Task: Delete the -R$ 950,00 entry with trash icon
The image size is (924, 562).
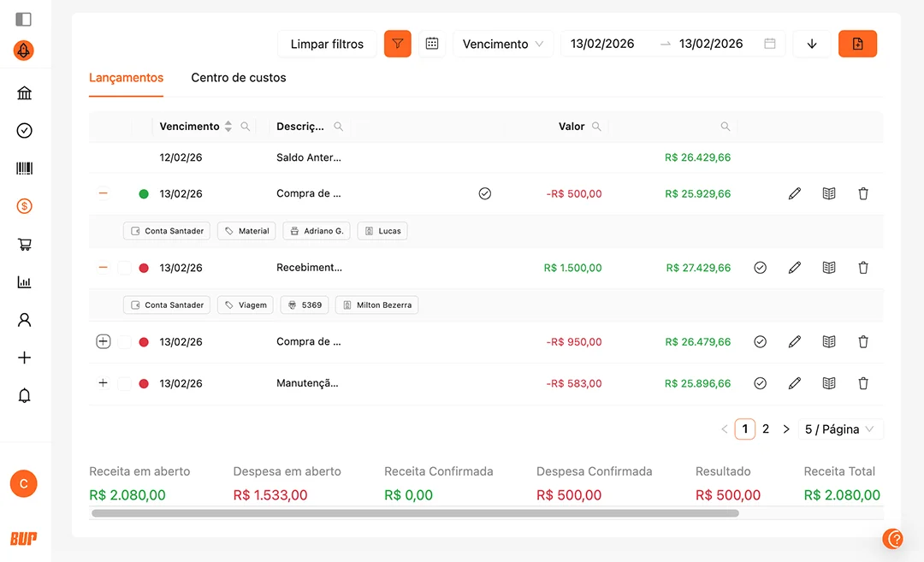Action: [863, 342]
